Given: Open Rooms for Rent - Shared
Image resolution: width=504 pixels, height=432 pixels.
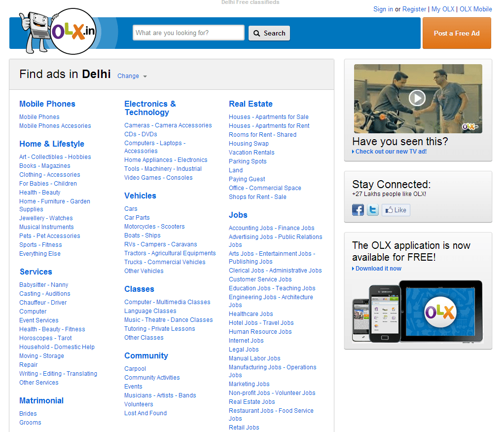Looking at the screenshot, I should pyautogui.click(x=263, y=135).
